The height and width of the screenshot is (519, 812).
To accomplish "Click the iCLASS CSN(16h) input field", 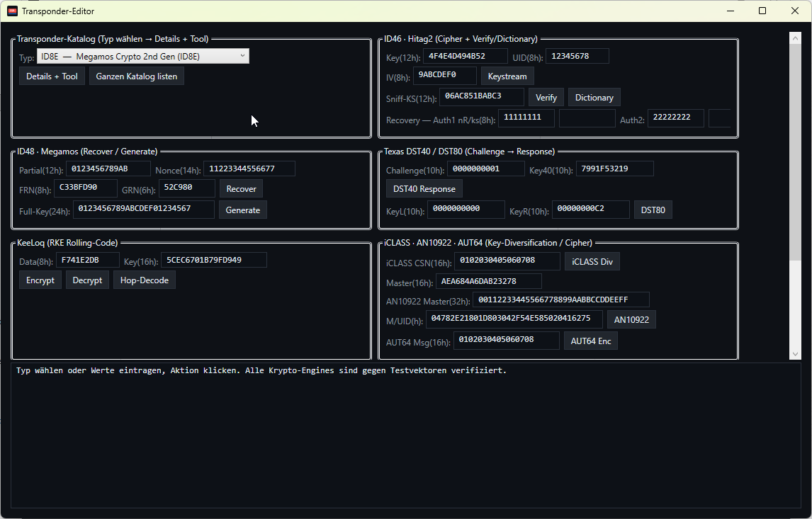I will (507, 261).
